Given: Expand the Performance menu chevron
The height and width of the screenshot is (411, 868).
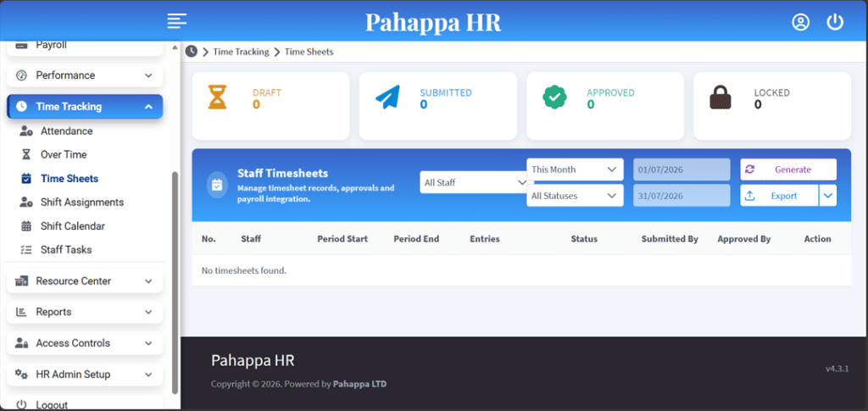Looking at the screenshot, I should click(148, 75).
